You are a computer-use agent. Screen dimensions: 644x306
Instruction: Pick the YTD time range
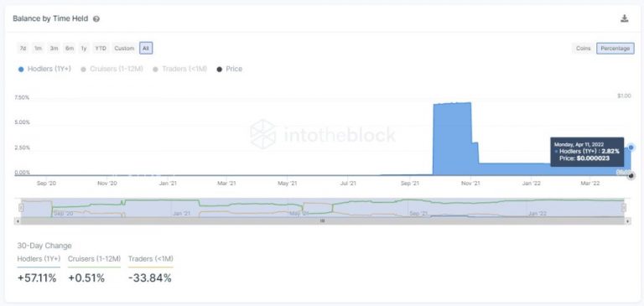click(x=101, y=49)
